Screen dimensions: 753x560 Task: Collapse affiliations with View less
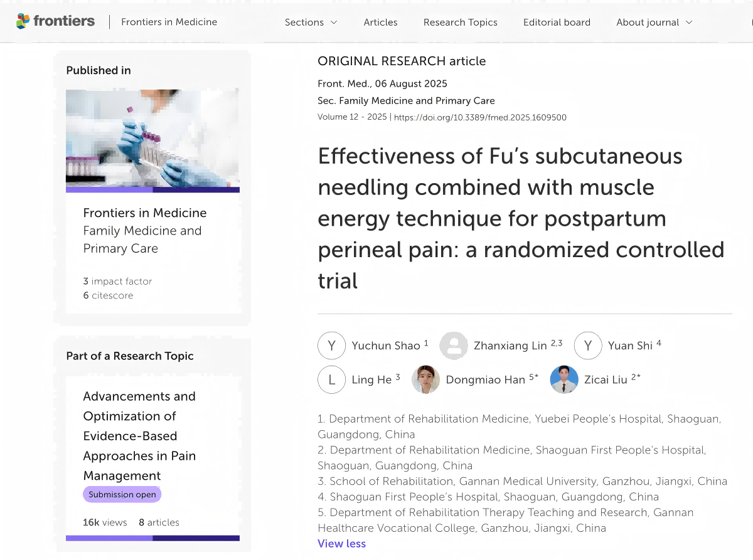[341, 544]
